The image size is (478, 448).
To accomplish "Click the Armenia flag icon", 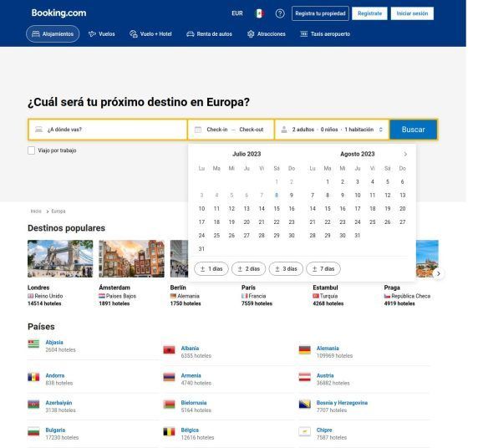I will click(169, 377).
